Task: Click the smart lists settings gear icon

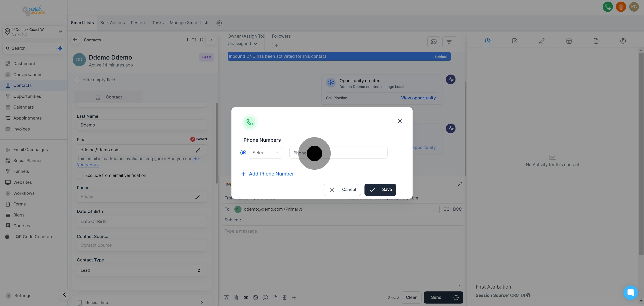Action: pyautogui.click(x=219, y=23)
